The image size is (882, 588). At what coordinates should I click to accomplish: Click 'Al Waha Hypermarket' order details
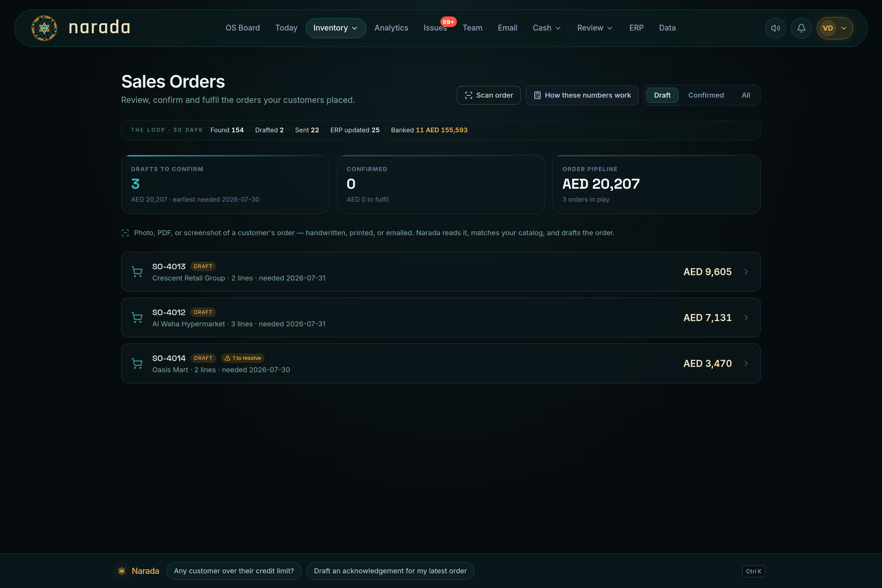[238, 324]
